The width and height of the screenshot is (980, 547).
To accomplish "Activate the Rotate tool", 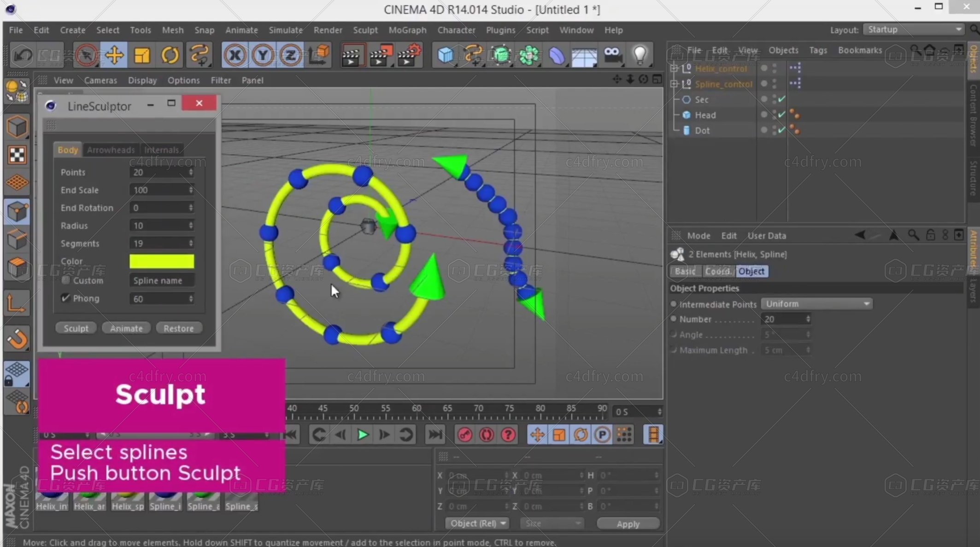I will pos(170,55).
